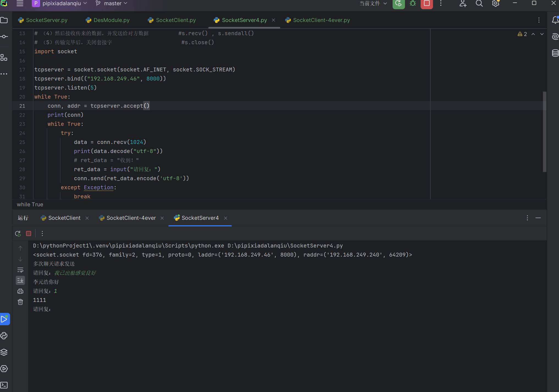The height and width of the screenshot is (392, 559).
Task: Click the warnings indicator showing 2
Action: tap(522, 34)
